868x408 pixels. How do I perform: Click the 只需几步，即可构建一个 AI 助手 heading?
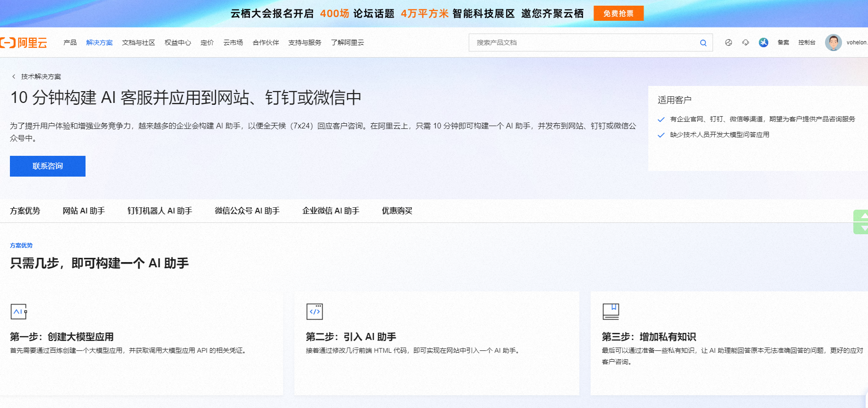click(x=99, y=263)
